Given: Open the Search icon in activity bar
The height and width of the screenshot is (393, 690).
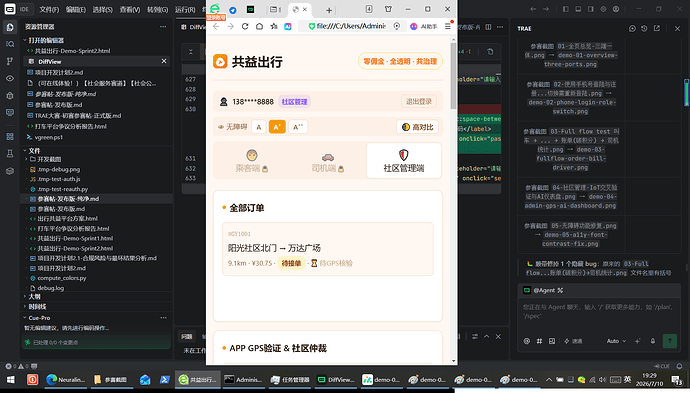Looking at the screenshot, I should pos(10,44).
